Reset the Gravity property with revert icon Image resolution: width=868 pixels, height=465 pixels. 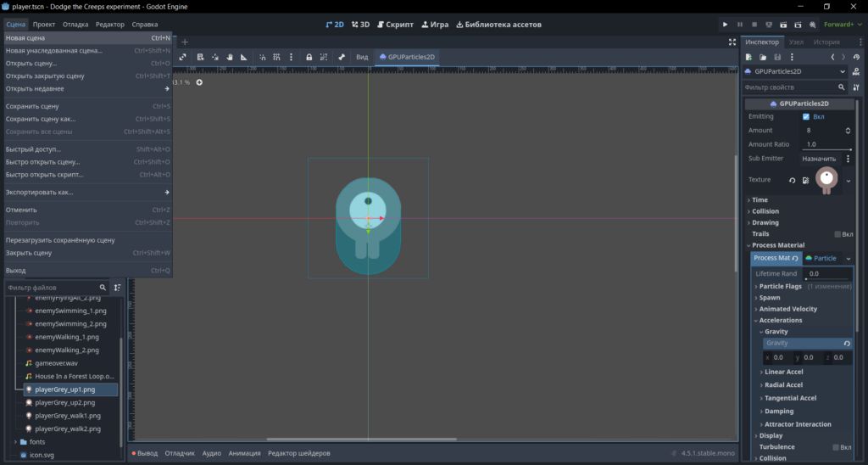(847, 344)
